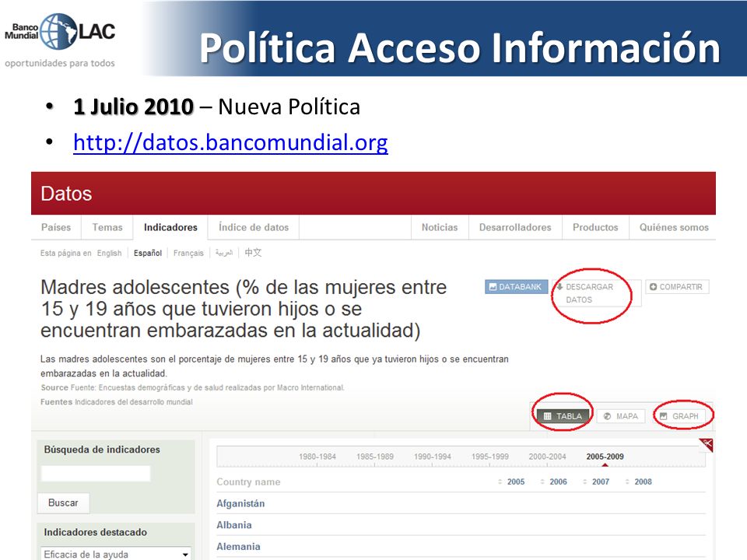This screenshot has width=747, height=560.
Task: Switch page language to English
Action: 109,254
